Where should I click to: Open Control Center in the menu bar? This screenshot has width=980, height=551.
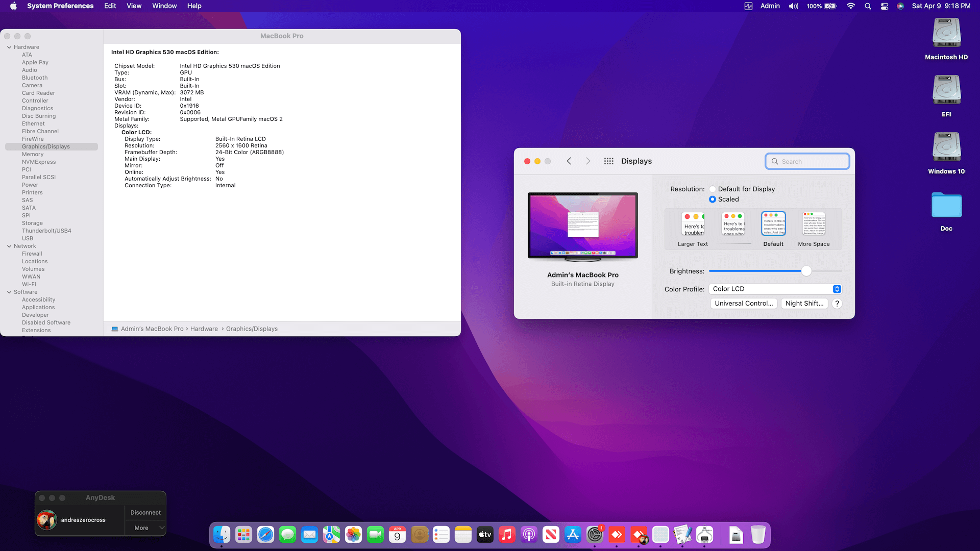point(885,6)
